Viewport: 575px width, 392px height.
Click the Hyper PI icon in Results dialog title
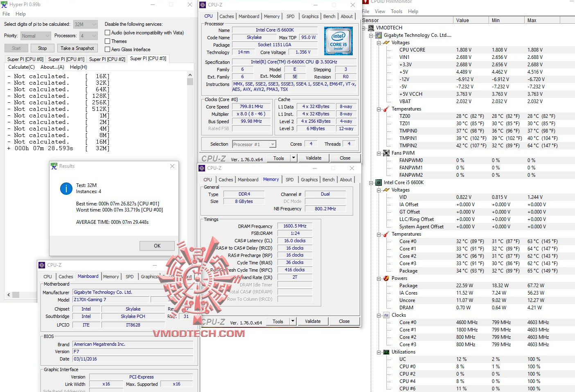[x=54, y=166]
